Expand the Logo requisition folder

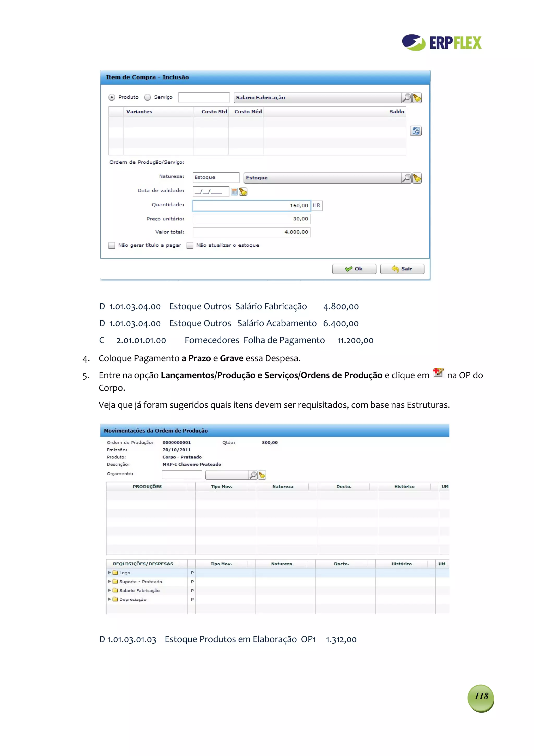tap(110, 573)
